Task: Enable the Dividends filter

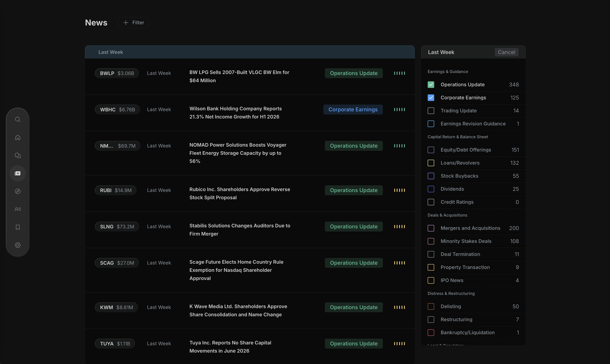Action: 431,189
